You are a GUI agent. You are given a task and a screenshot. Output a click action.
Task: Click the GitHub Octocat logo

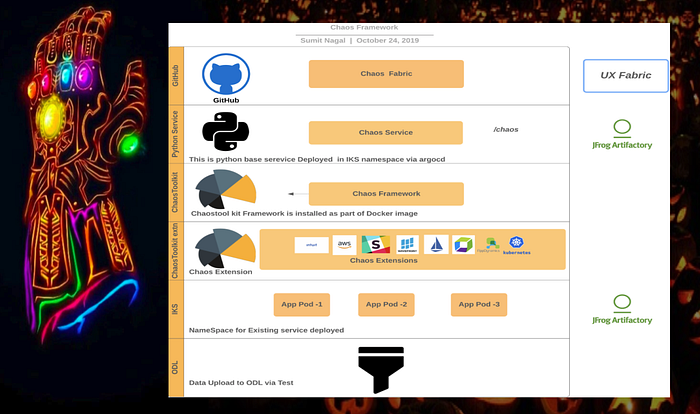(x=226, y=74)
